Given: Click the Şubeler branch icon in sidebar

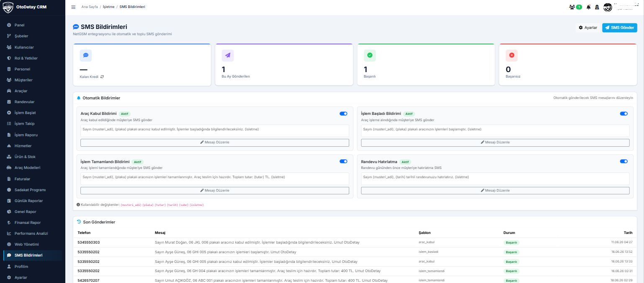Looking at the screenshot, I should tap(9, 36).
